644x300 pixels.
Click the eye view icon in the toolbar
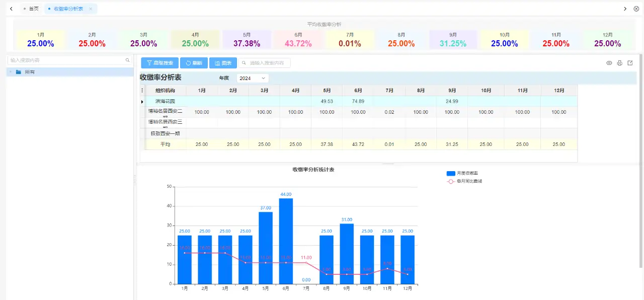[x=609, y=63]
